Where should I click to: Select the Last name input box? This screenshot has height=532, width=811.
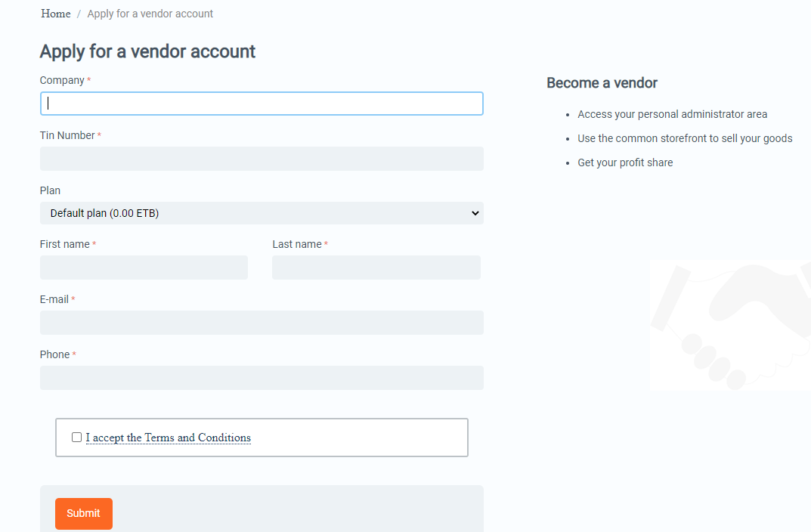pos(376,268)
